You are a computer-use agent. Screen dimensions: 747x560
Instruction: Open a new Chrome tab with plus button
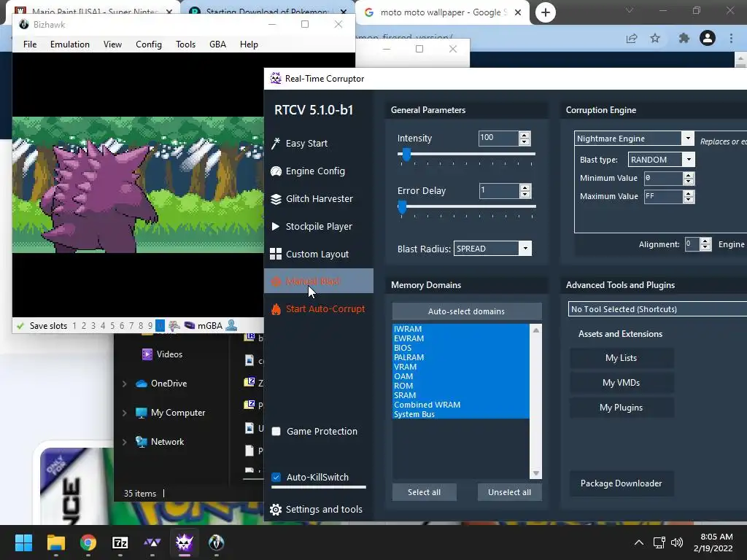pyautogui.click(x=546, y=12)
